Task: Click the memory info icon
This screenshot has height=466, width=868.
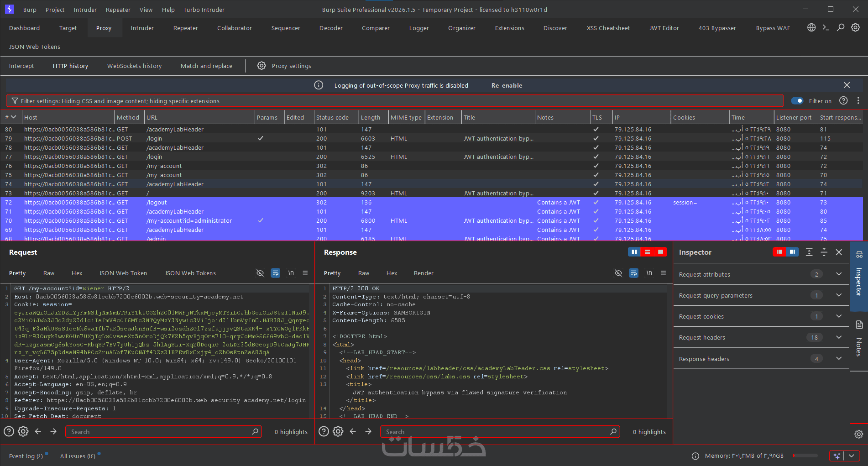Action: [695, 456]
